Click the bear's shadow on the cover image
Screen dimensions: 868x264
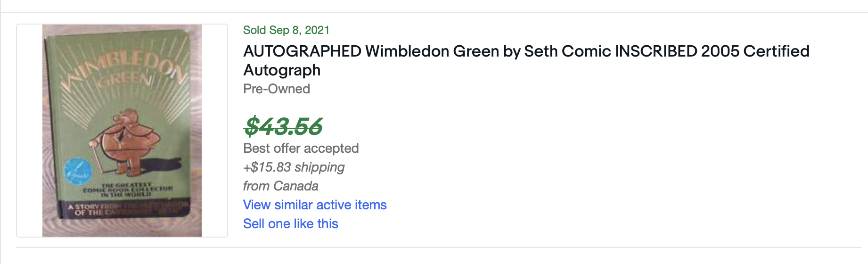click(158, 165)
